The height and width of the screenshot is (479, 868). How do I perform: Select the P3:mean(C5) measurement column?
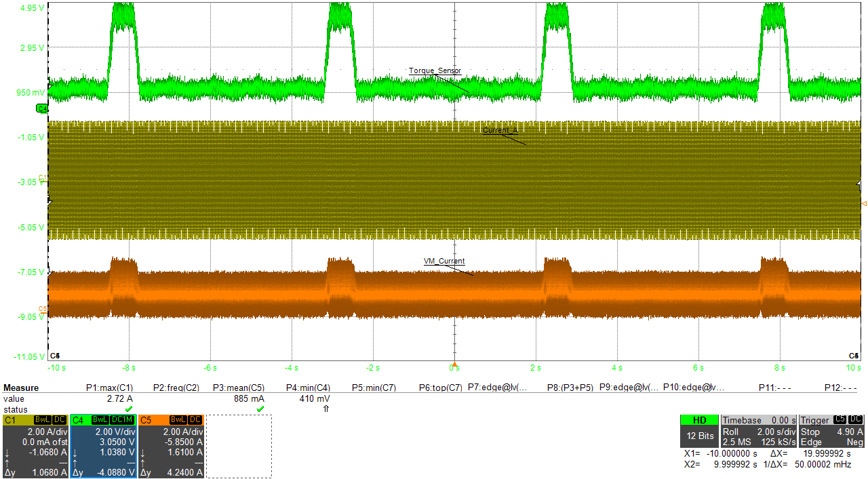pos(238,388)
